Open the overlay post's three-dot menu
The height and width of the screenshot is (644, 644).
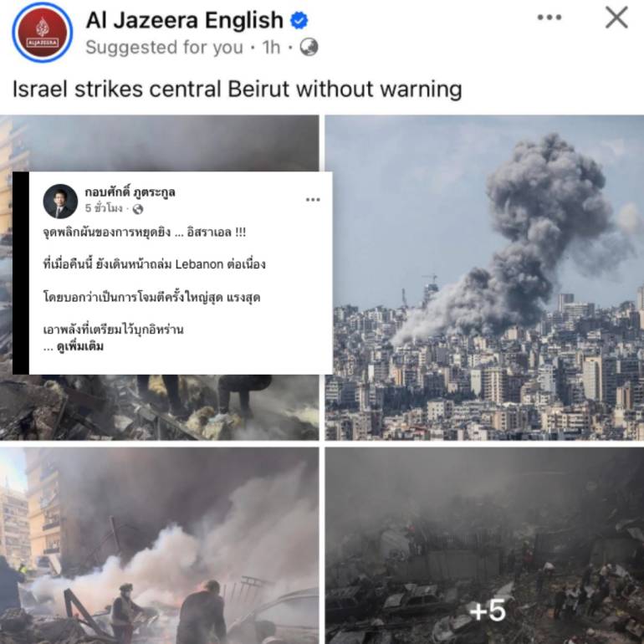[x=313, y=200]
